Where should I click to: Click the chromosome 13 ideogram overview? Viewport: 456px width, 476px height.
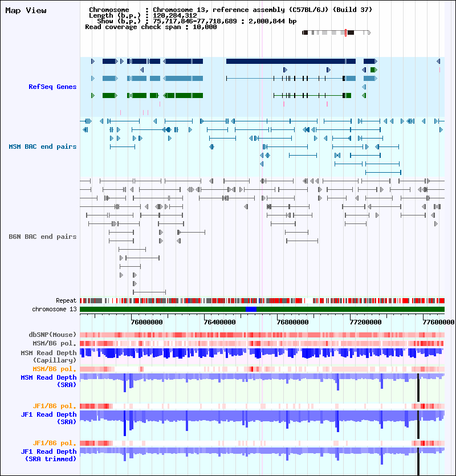point(336,32)
